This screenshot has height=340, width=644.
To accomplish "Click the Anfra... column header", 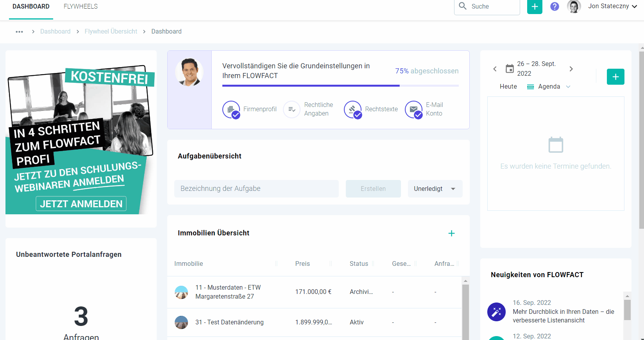I will (444, 264).
